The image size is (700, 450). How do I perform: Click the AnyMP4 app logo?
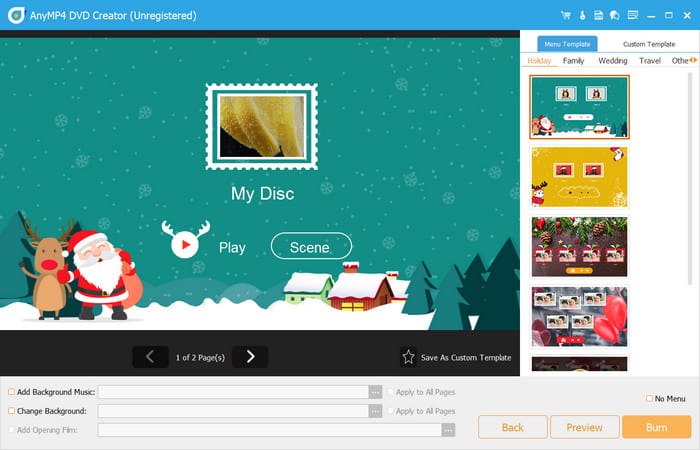pyautogui.click(x=17, y=16)
